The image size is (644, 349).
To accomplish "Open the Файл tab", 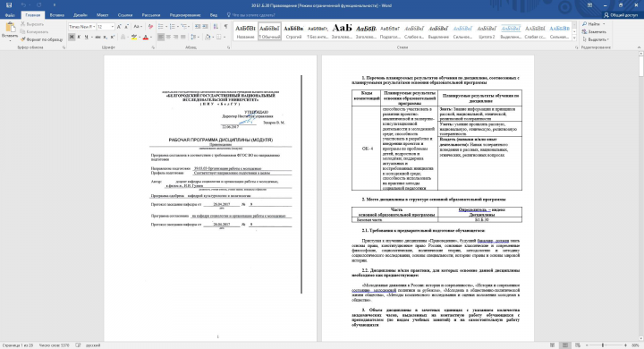I will click(x=10, y=15).
